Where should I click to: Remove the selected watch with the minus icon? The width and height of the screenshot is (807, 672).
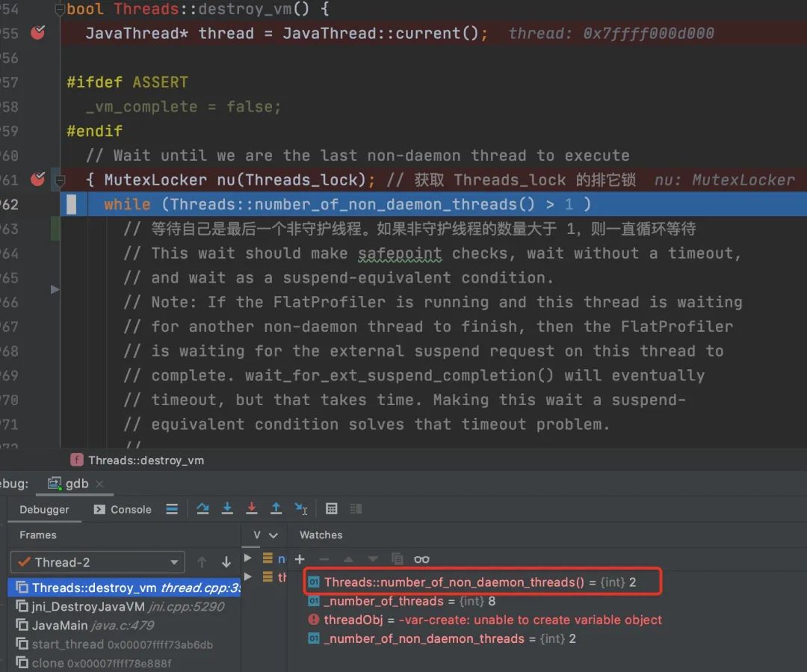point(324,558)
